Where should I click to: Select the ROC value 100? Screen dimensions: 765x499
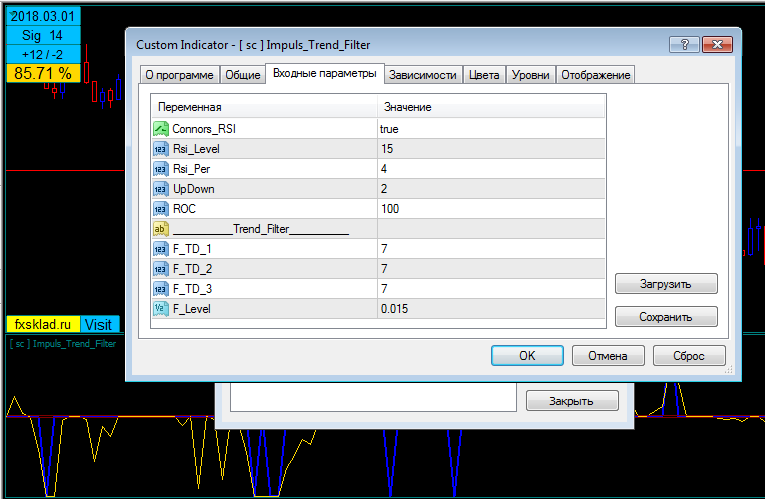(491, 209)
